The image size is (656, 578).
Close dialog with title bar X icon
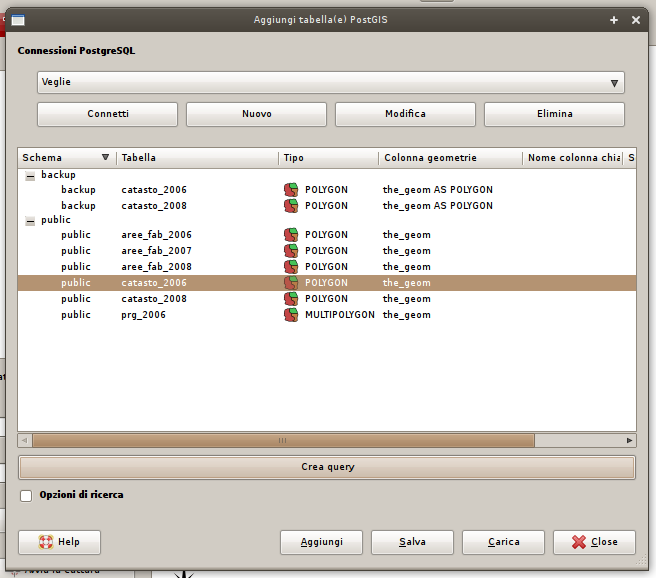coord(636,20)
